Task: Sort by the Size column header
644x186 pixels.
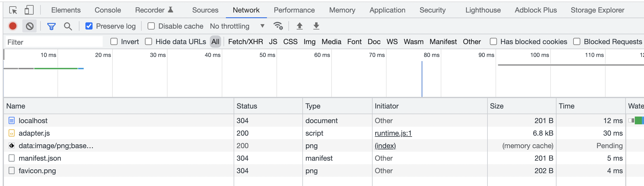Action: tap(522, 106)
